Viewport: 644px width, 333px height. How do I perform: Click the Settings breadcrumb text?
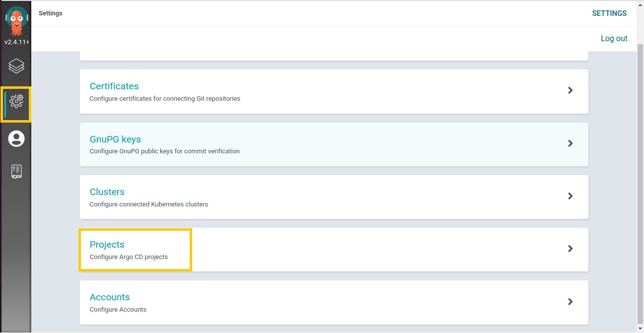pos(50,13)
